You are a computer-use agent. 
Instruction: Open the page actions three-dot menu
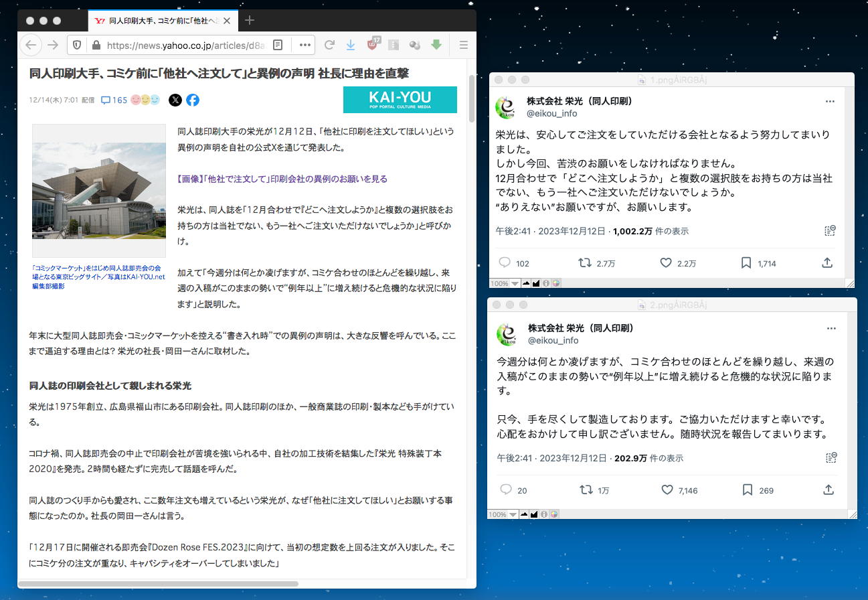pyautogui.click(x=305, y=45)
